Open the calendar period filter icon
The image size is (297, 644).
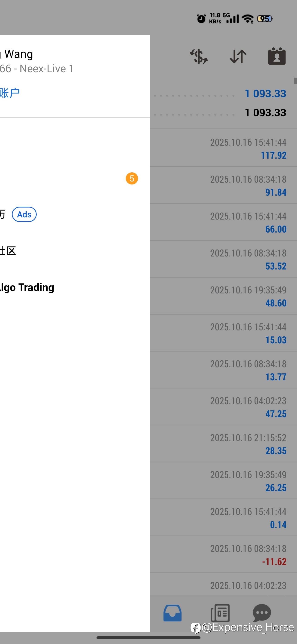click(277, 56)
